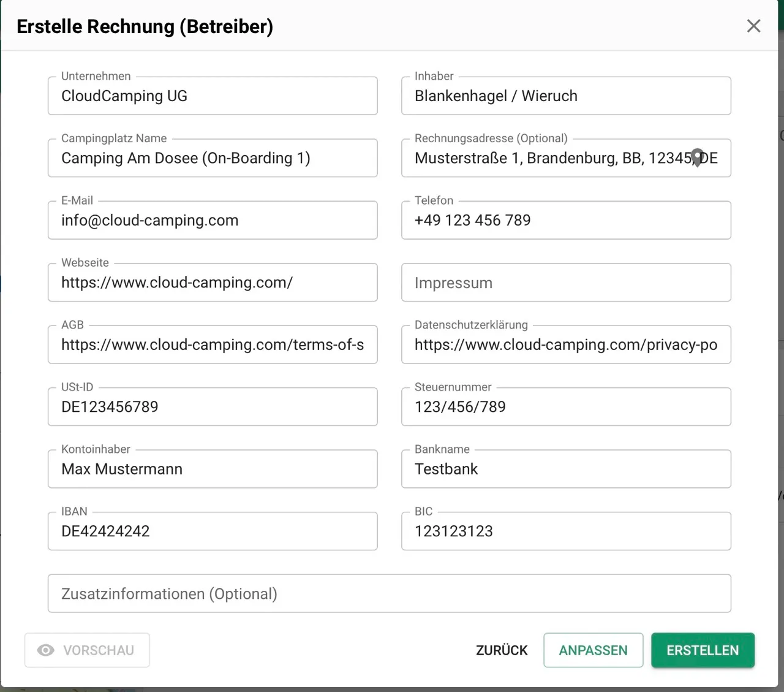This screenshot has width=784, height=692.
Task: Focus the Unternehmen field
Action: tap(213, 96)
